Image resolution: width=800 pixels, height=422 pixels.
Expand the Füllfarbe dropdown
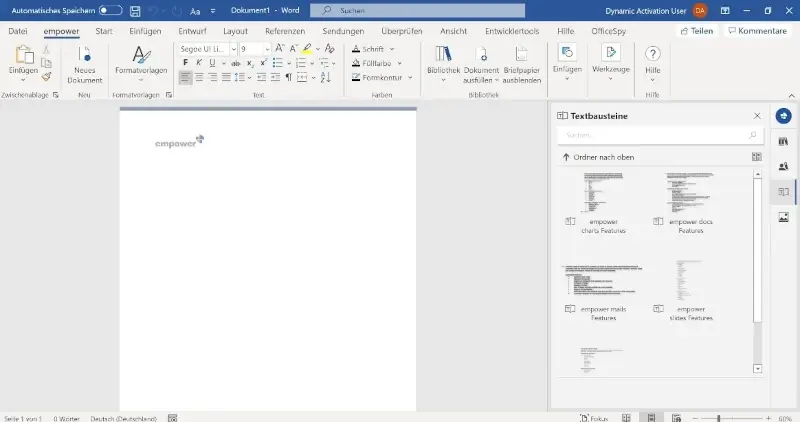(x=390, y=63)
